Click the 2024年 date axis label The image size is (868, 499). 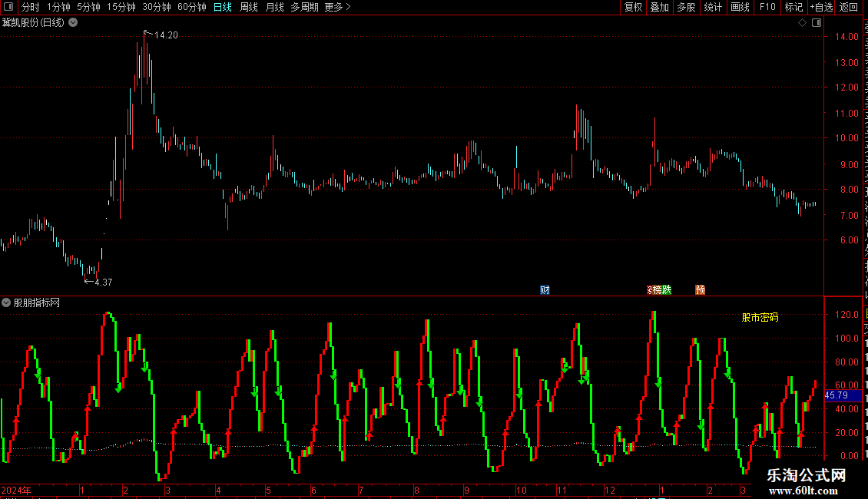[16, 490]
